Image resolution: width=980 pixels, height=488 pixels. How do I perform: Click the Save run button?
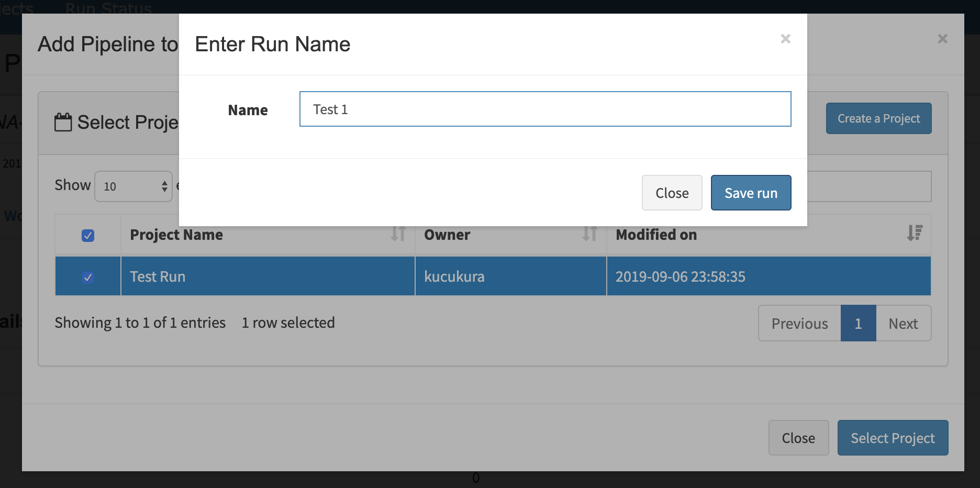tap(751, 193)
